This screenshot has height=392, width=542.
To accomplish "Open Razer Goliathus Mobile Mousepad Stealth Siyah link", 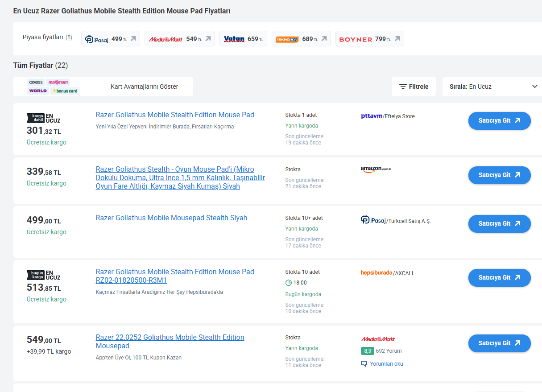I will click(x=171, y=218).
